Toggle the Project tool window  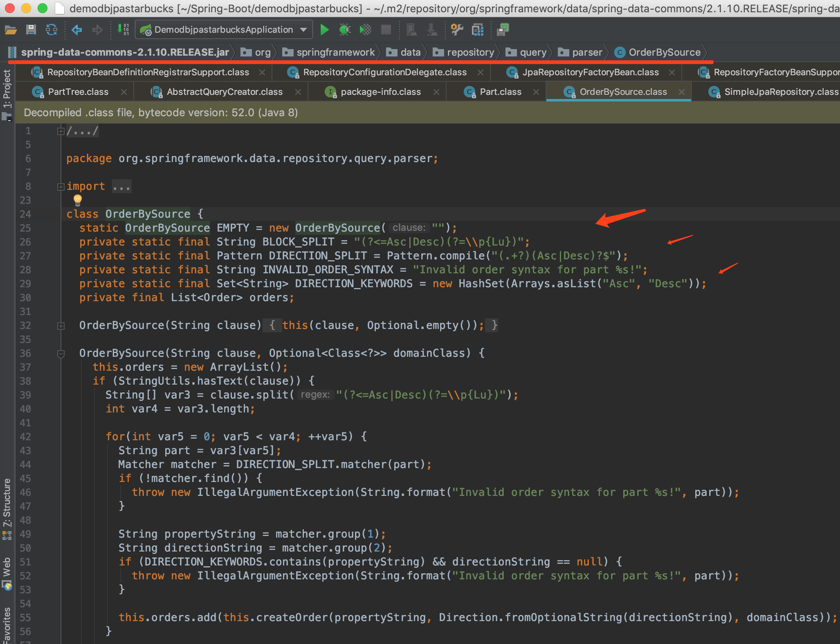(x=7, y=95)
